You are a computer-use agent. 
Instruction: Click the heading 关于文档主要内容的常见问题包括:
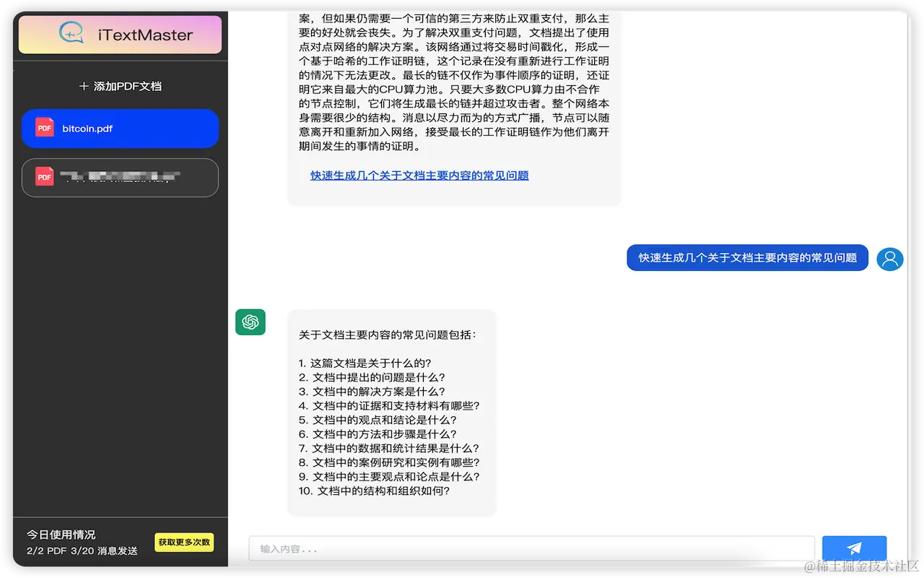pos(388,335)
